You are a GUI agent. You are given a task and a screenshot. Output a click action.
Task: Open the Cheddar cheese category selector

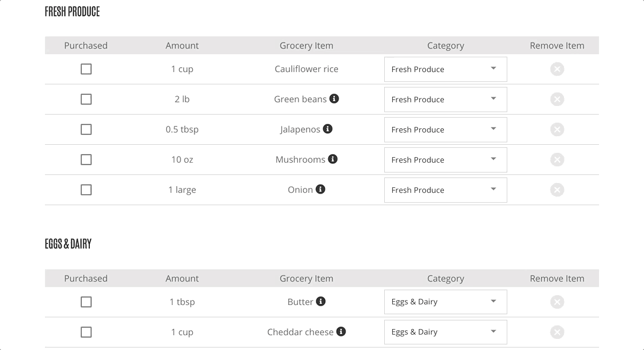tap(445, 332)
